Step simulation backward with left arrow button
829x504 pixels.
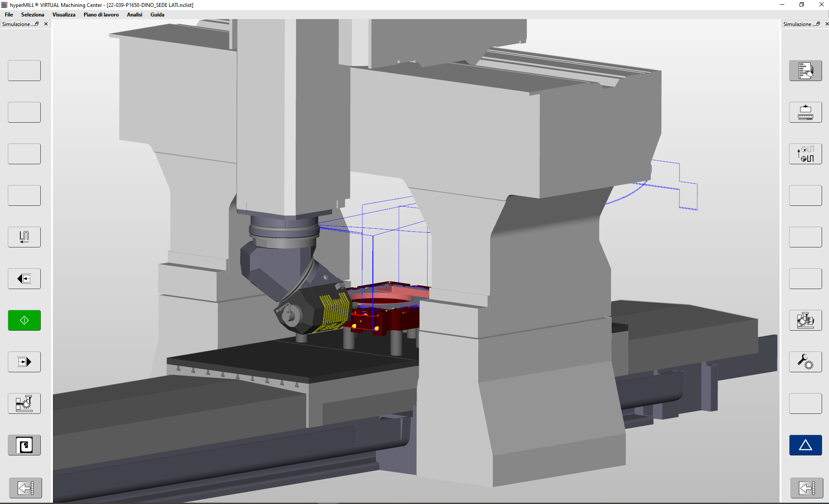click(24, 279)
